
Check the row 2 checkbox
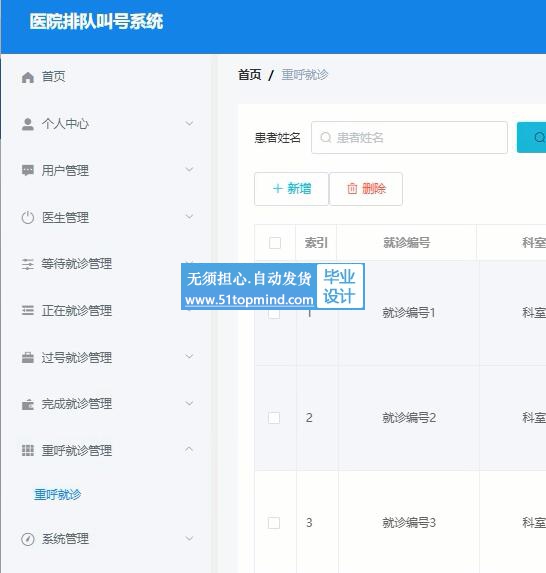click(x=274, y=418)
